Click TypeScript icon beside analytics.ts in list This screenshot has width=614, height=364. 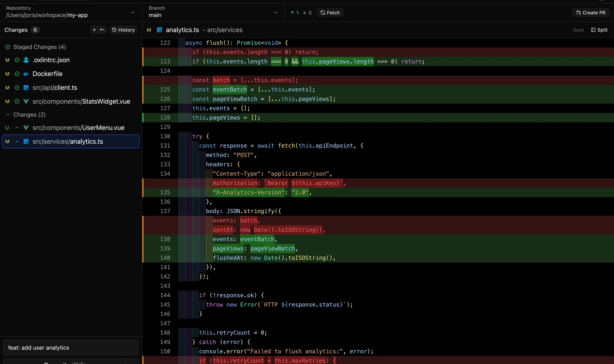(x=26, y=142)
